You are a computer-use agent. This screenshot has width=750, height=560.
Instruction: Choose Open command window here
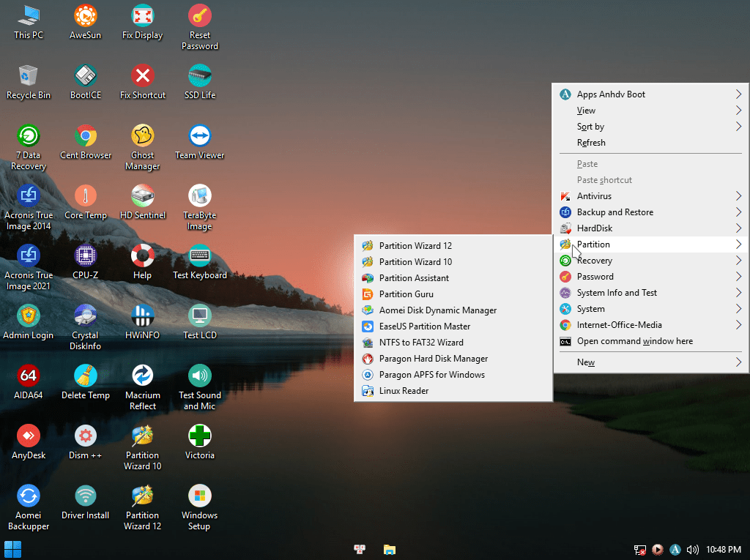click(x=650, y=341)
